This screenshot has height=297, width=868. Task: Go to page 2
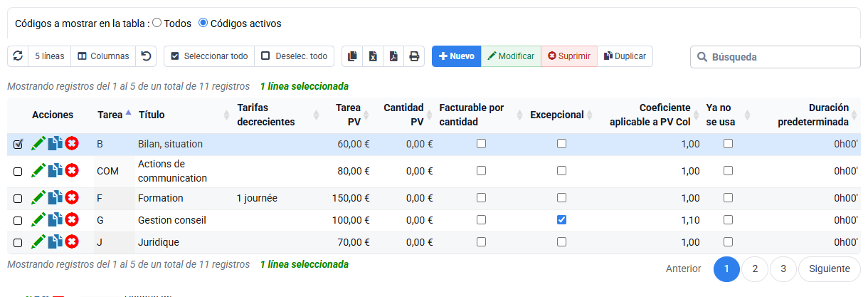(755, 269)
